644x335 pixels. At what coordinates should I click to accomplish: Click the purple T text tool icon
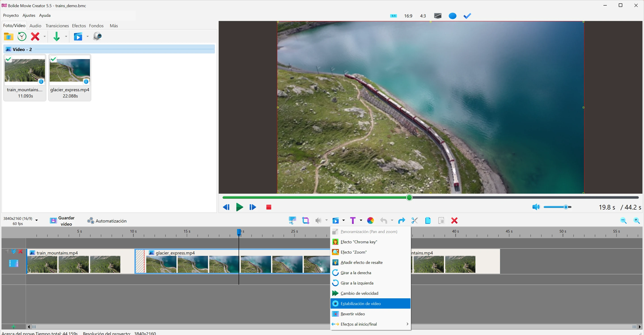353,221
